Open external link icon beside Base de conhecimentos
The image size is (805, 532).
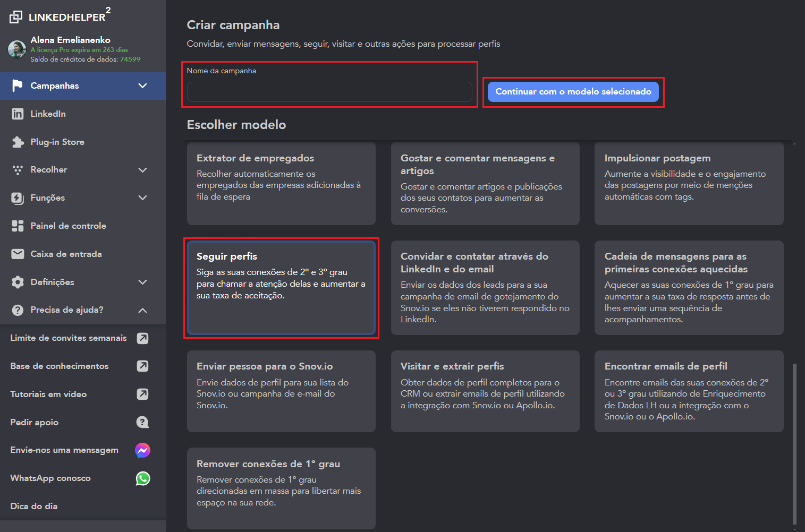142,366
